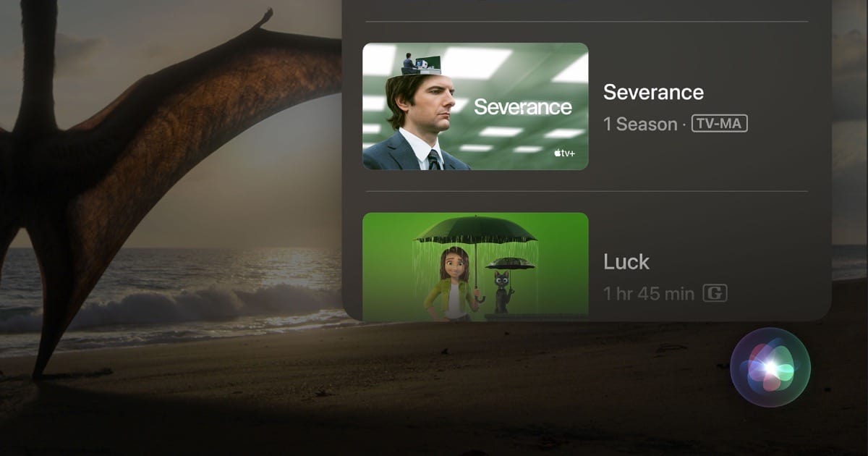
Task: Click the white Severance logo on the artwork
Action: click(523, 108)
